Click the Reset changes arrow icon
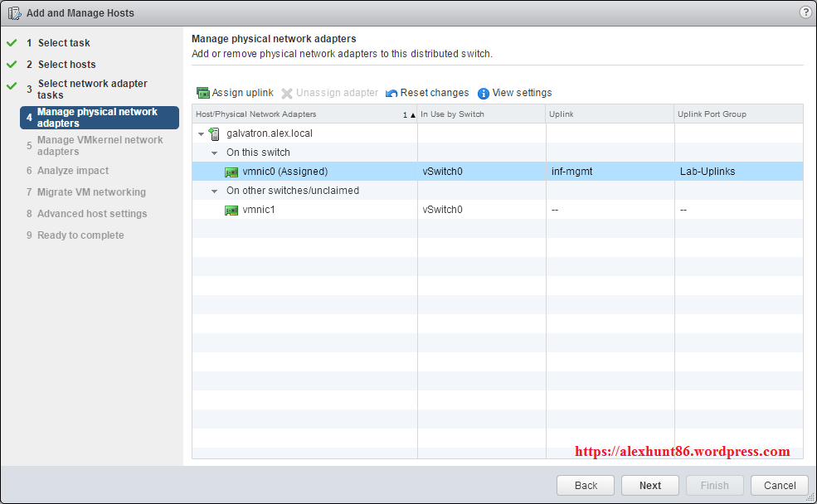Screen dimensions: 817x504 coord(391,93)
